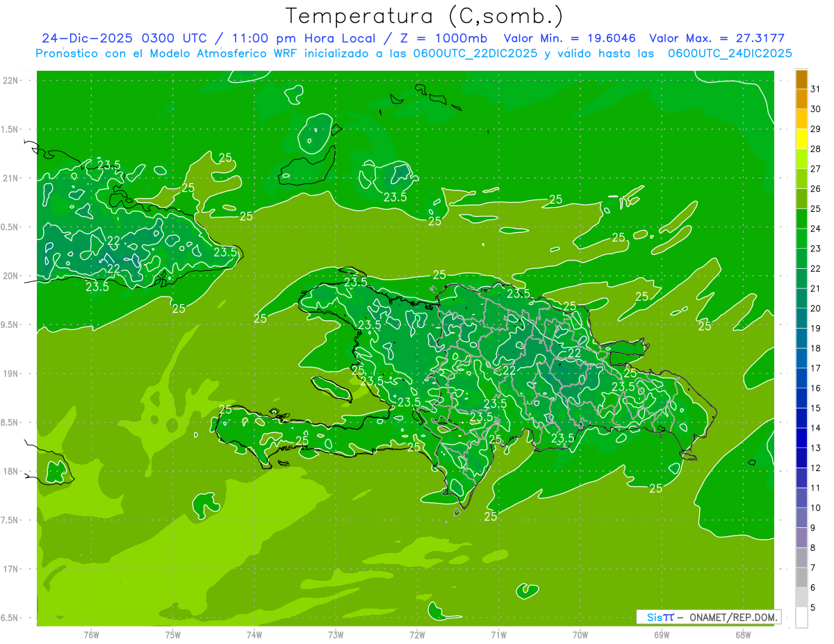The image size is (834, 644).
Task: Click the "31" value on color scale
Action: pos(816,89)
